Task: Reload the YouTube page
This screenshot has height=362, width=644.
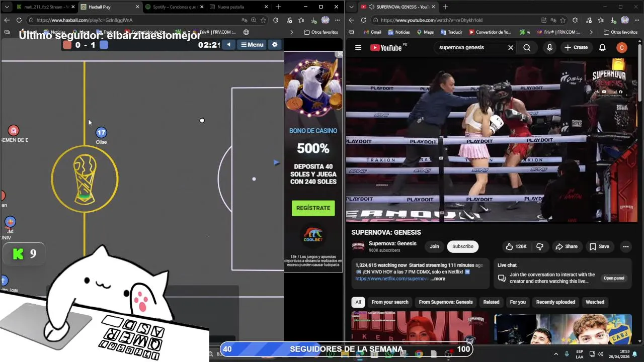Action: click(x=363, y=20)
